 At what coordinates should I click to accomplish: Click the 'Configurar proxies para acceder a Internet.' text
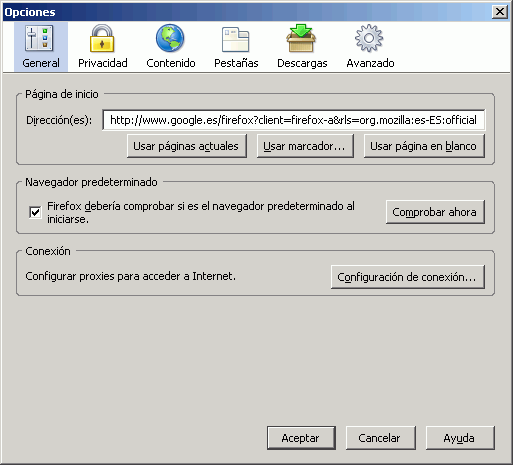coord(130,276)
